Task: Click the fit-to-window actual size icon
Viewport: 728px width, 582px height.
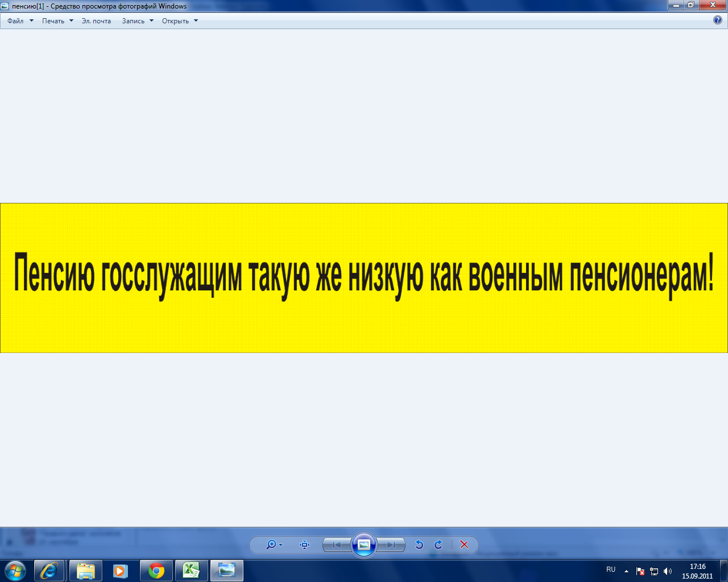Action: [305, 544]
